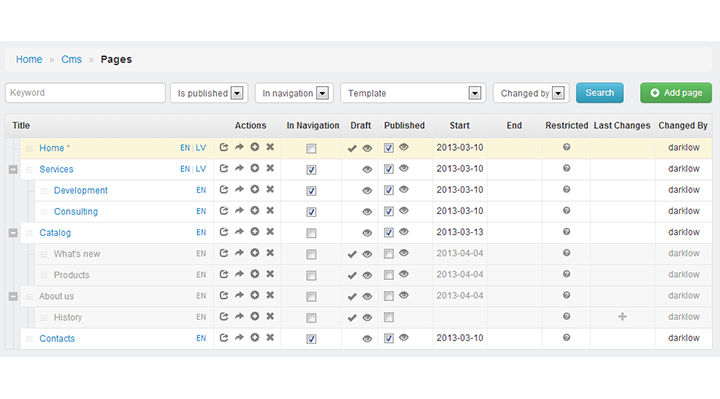This screenshot has width=720, height=399.
Task: Click the delete X icon in Home row
Action: point(270,147)
